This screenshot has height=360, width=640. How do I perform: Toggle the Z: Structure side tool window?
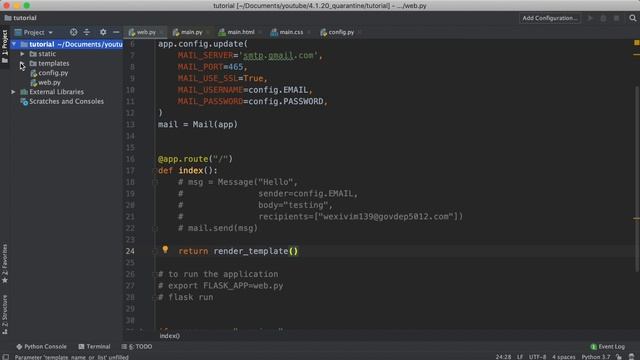tap(5, 315)
